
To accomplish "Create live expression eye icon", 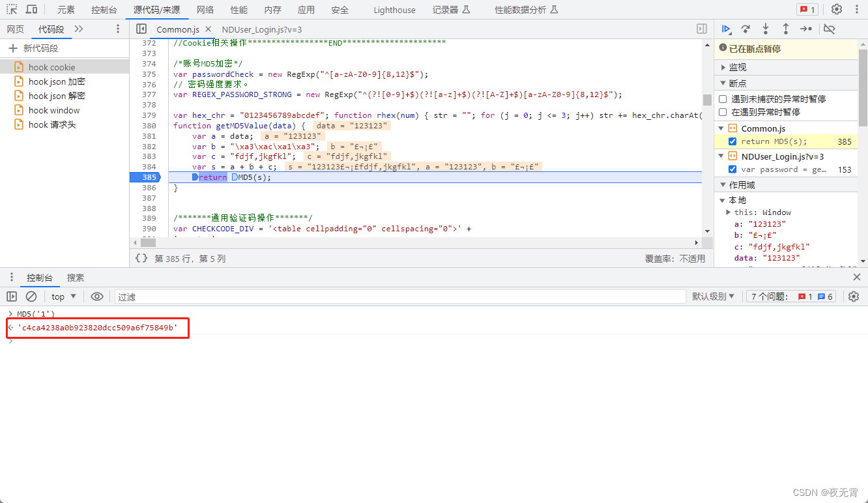I will tap(97, 296).
